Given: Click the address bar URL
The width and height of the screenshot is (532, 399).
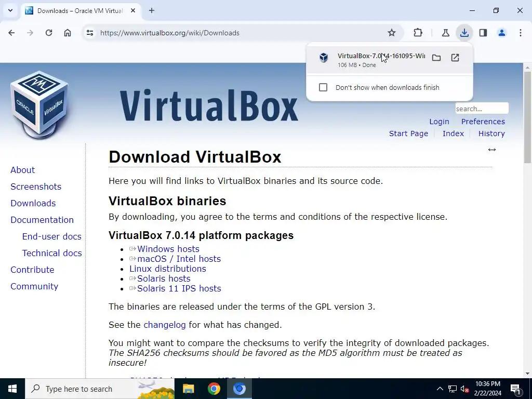Looking at the screenshot, I should click(170, 33).
